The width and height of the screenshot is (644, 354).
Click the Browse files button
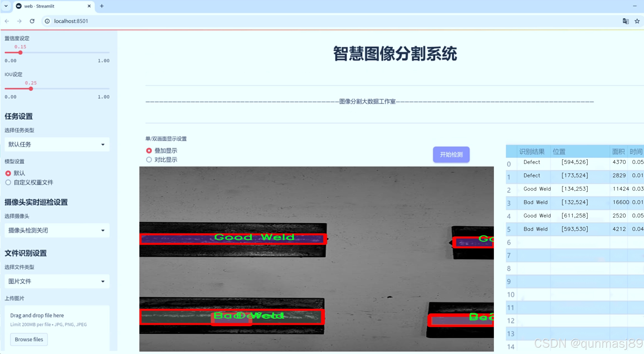[29, 339]
